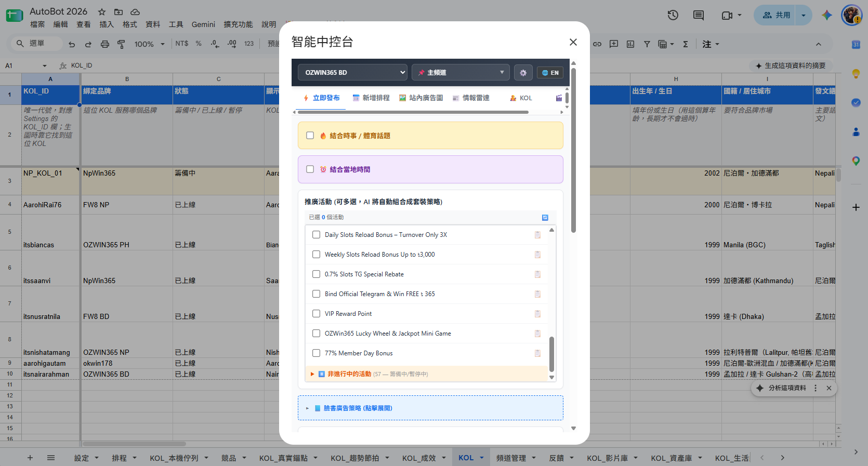Open the note icon for VIP Reward Point
The height and width of the screenshot is (466, 868).
point(537,314)
